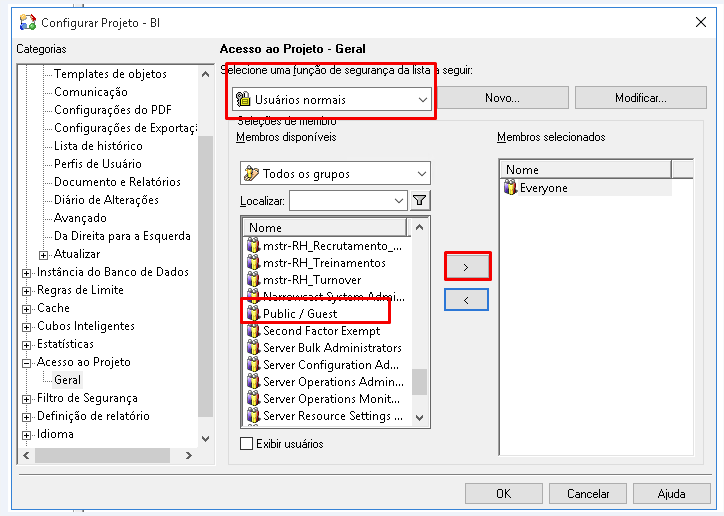
Task: Click the Novo... button
Action: tap(502, 98)
